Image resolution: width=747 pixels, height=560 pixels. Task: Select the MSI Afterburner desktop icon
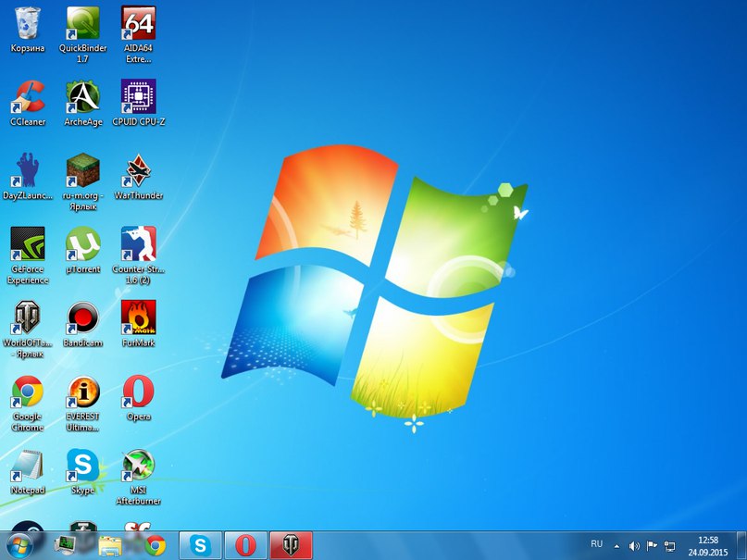click(x=139, y=467)
